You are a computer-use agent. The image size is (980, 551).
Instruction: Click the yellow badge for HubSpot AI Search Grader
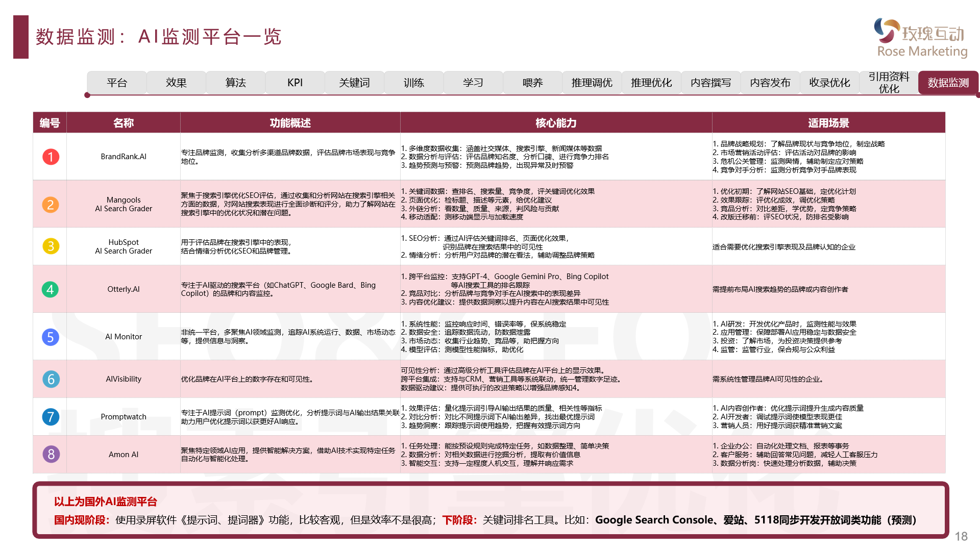tap(50, 246)
